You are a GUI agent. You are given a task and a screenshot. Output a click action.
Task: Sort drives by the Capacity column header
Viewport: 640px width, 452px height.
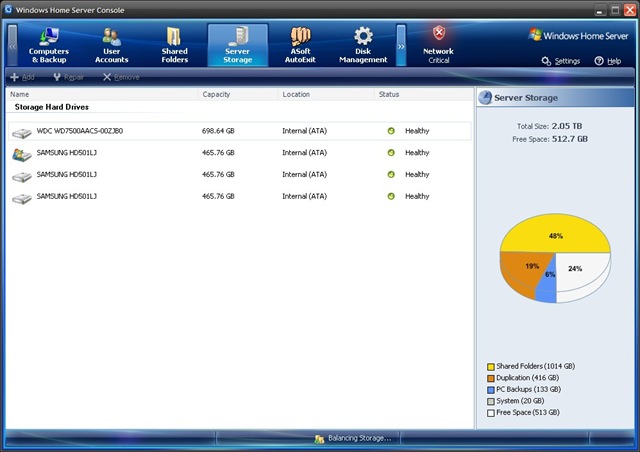coord(238,94)
